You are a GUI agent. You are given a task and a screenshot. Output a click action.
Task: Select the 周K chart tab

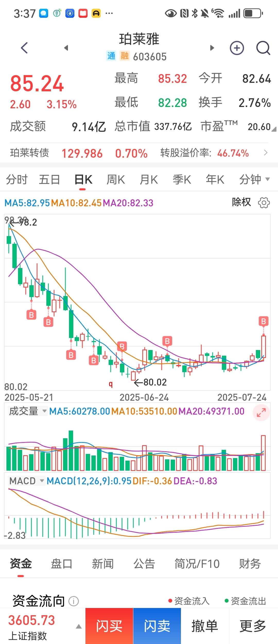(x=116, y=179)
